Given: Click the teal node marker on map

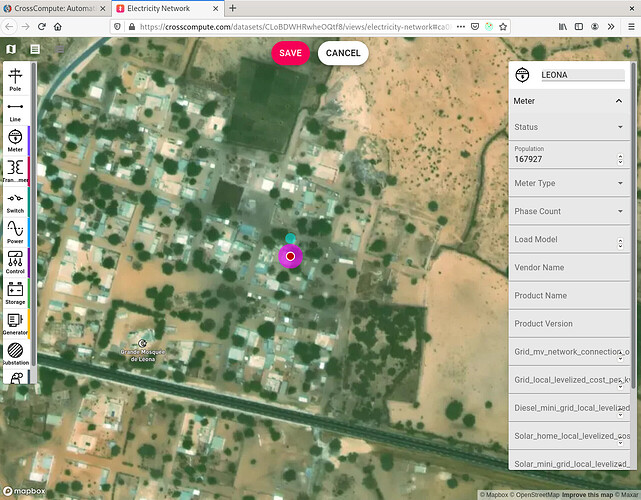Looking at the screenshot, I should click(x=290, y=238).
